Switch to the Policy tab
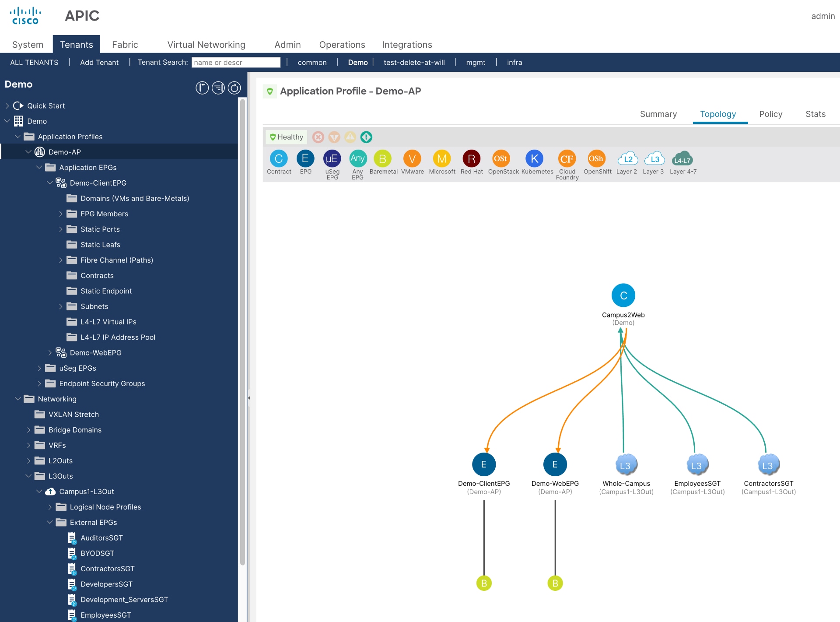 (x=770, y=114)
